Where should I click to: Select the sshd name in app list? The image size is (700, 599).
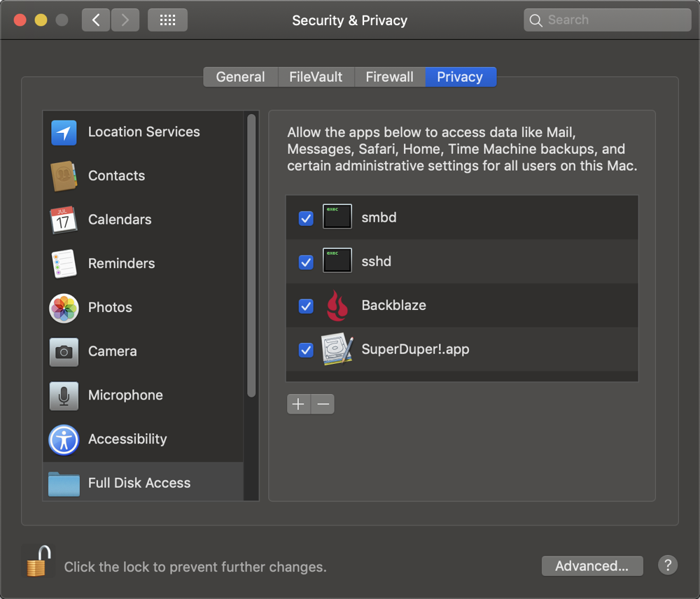coord(377,261)
